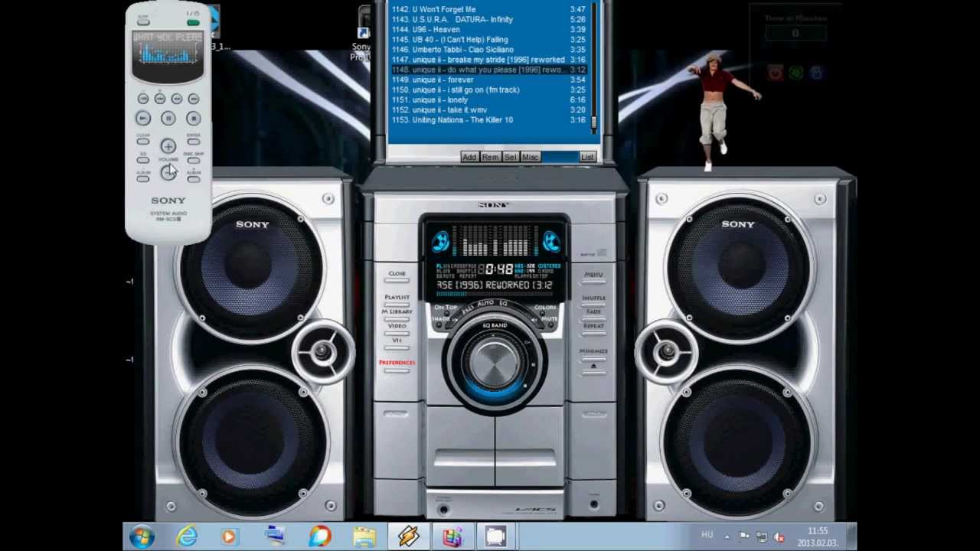Open Windows Media Player from the taskbar

pos(229,536)
